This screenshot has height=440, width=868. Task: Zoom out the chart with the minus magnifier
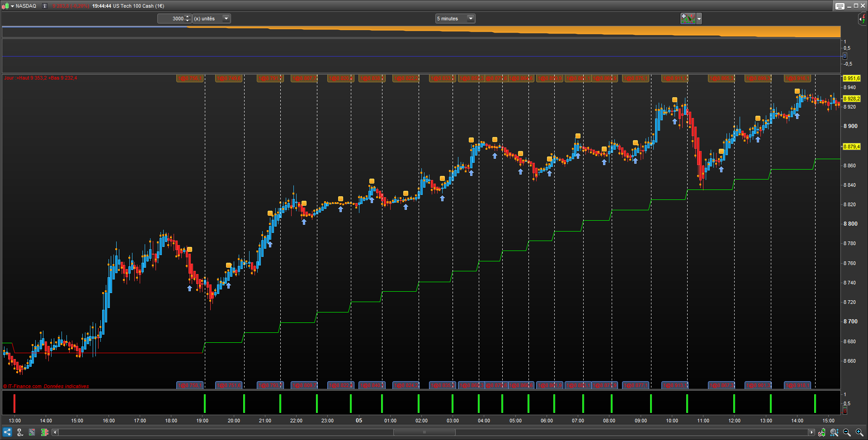(x=847, y=432)
